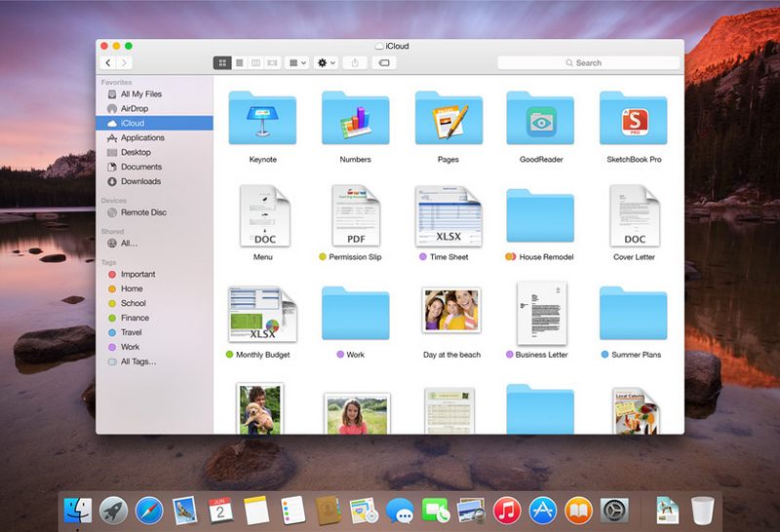Open the Numbers folder
The height and width of the screenshot is (532, 780).
(x=355, y=118)
